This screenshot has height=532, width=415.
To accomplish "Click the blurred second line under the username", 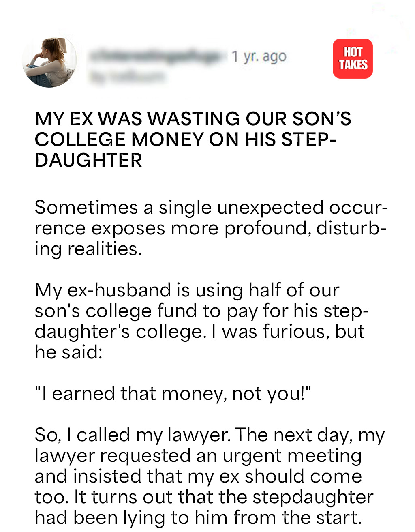I will (127, 76).
